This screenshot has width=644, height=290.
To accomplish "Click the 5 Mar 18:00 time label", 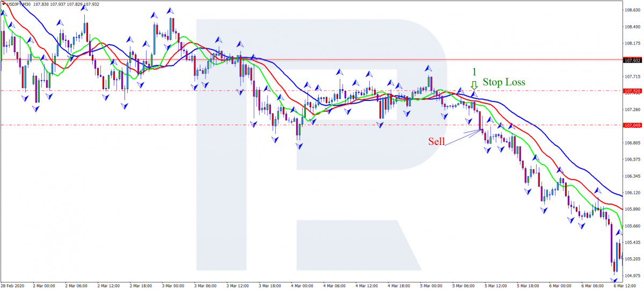I will 529,286.
